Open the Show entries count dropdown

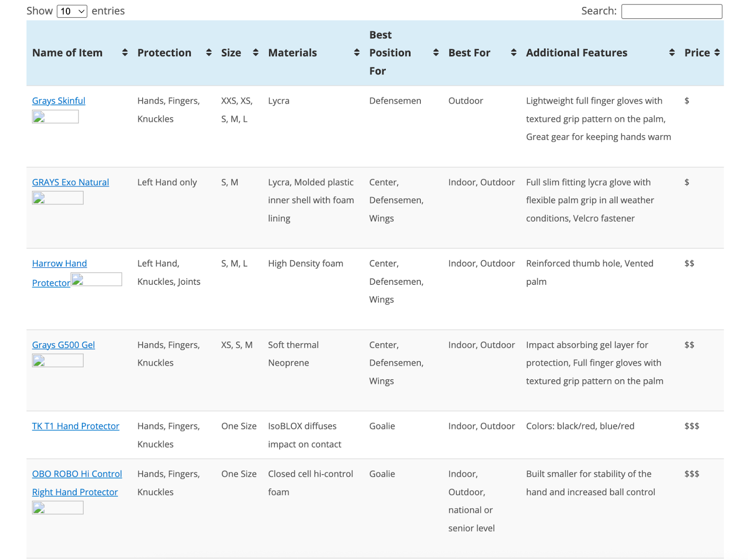(x=72, y=11)
